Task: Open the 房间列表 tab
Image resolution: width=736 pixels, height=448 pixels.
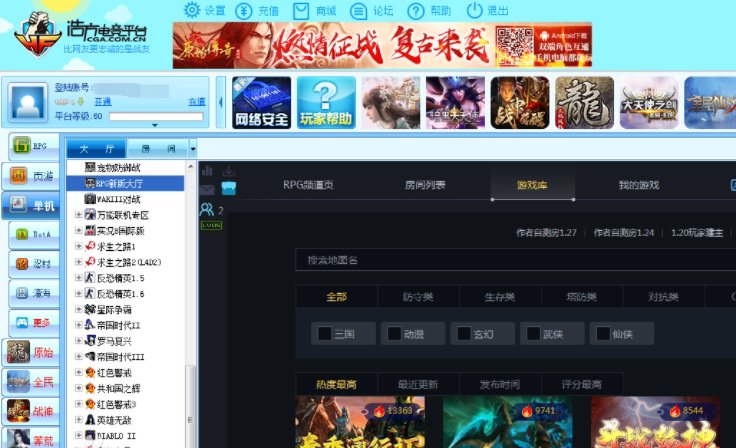Action: [425, 185]
